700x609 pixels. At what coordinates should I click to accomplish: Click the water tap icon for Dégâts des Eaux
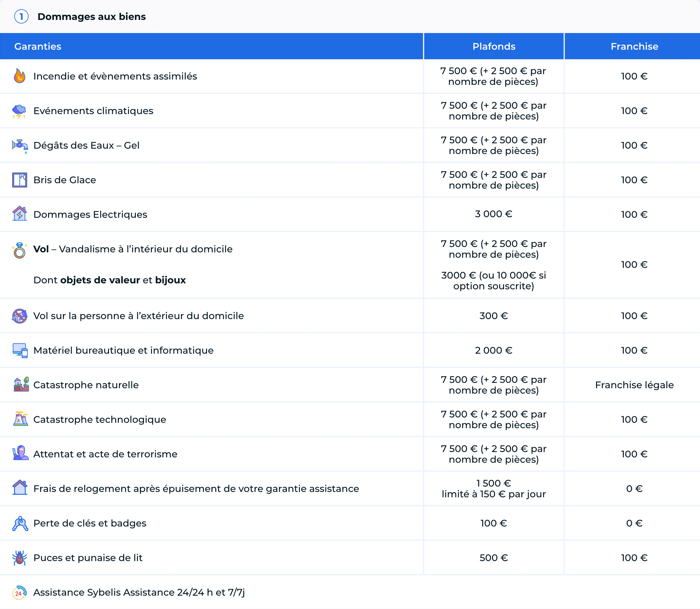[x=20, y=145]
